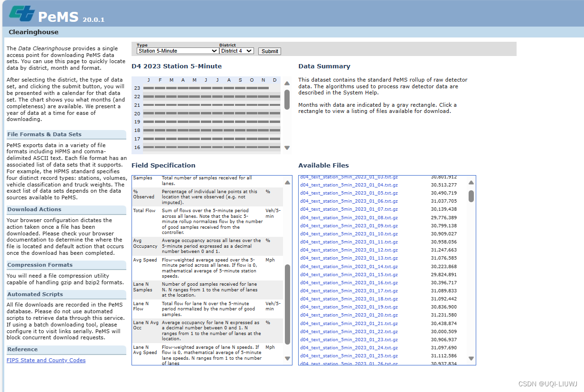Click the Download Actions section heading
The width and height of the screenshot is (584, 392).
click(34, 209)
